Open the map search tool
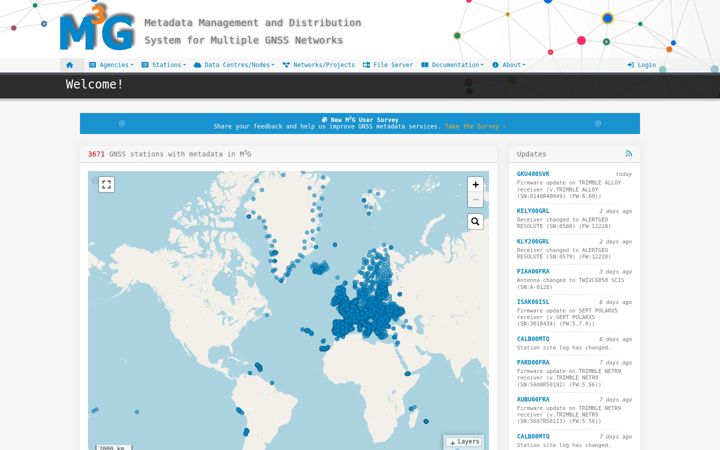Image resolution: width=720 pixels, height=450 pixels. [x=475, y=222]
